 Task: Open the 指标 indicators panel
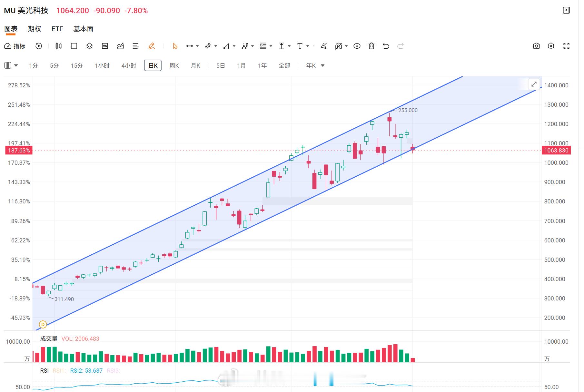click(15, 46)
